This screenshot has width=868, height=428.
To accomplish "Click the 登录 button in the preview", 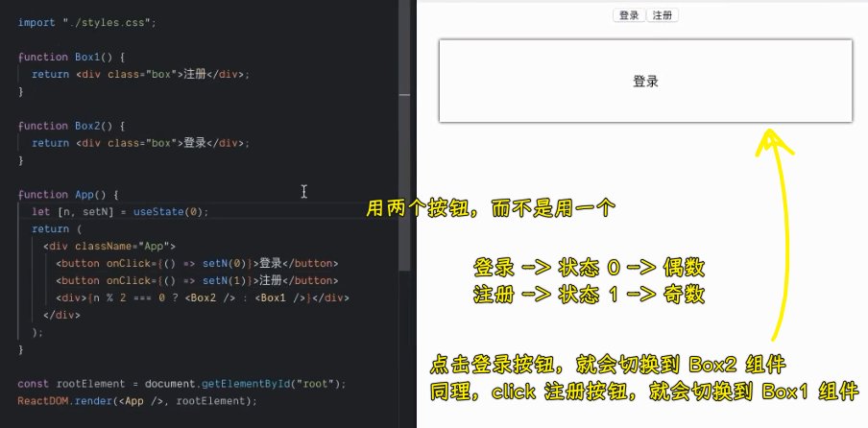I will click(x=629, y=15).
